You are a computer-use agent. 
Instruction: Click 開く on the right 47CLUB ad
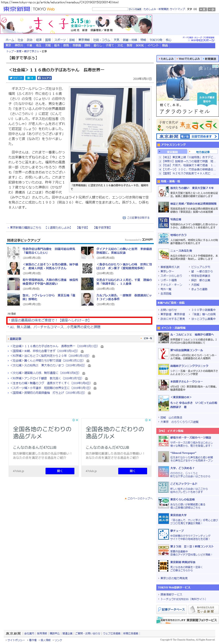tap(132, 471)
